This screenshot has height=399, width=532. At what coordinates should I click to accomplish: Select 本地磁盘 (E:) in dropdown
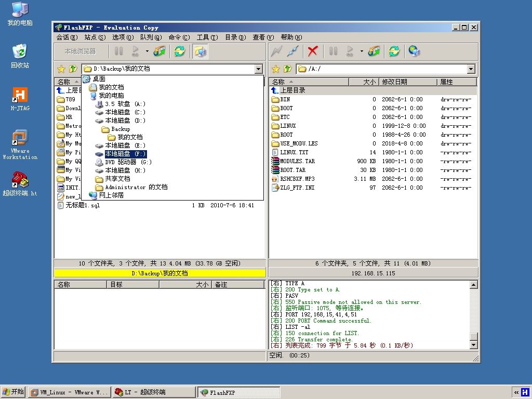pos(125,145)
